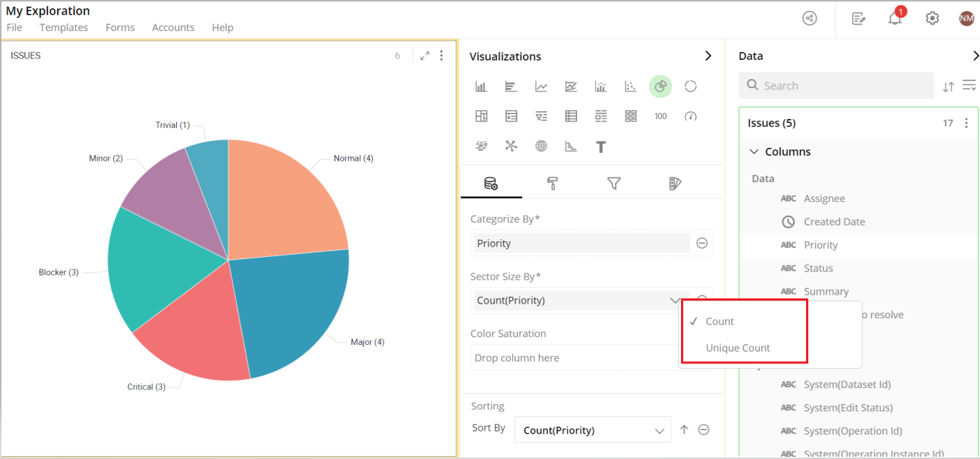Pick the filter list visualization icon
Viewport: 980px width, 459px height.
(541, 116)
